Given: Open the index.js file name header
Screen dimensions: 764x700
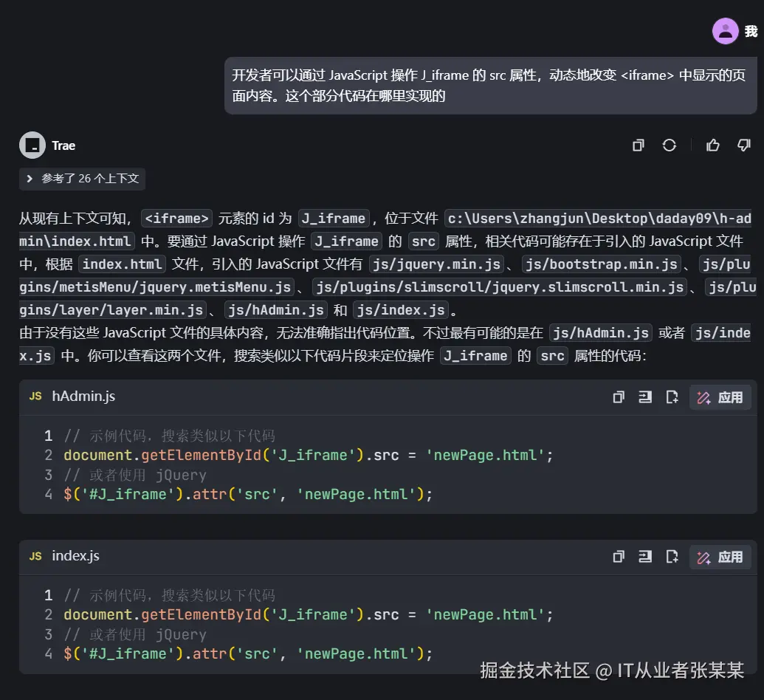Looking at the screenshot, I should pyautogui.click(x=75, y=556).
